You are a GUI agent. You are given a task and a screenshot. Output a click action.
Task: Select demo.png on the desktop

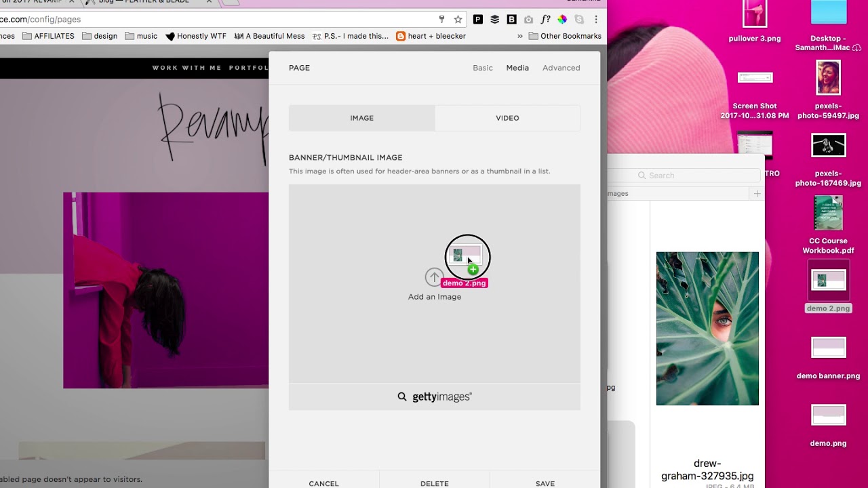click(828, 426)
